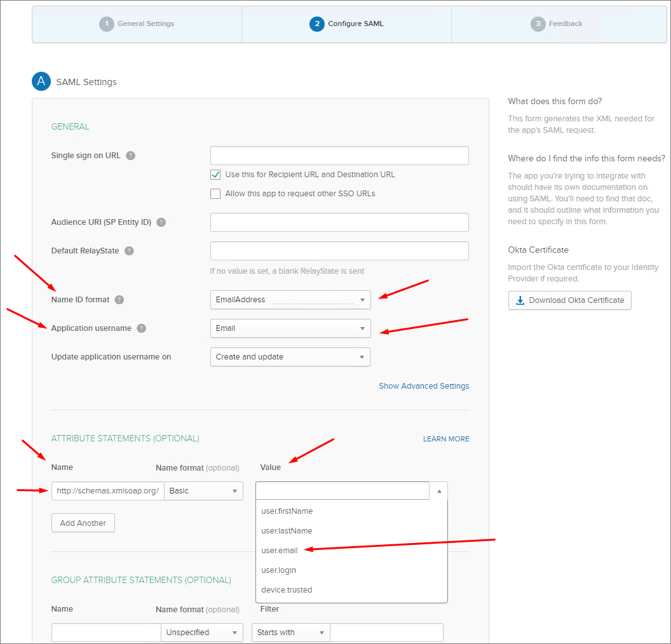671x644 pixels.
Task: Choose user.login from the value list
Action: (x=279, y=570)
